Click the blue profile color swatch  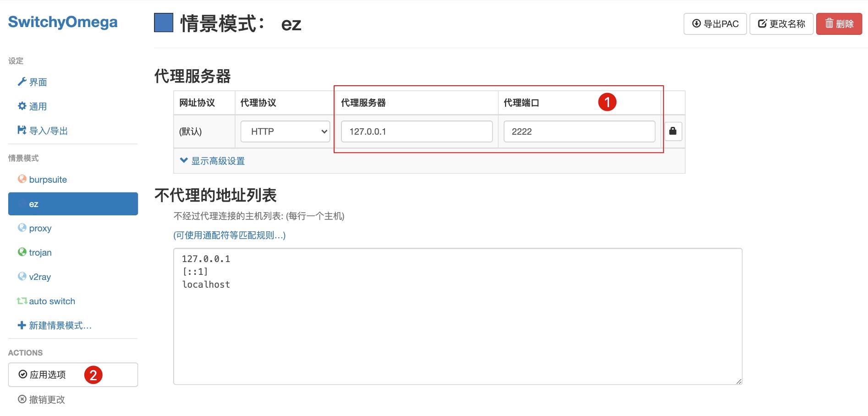pos(164,23)
